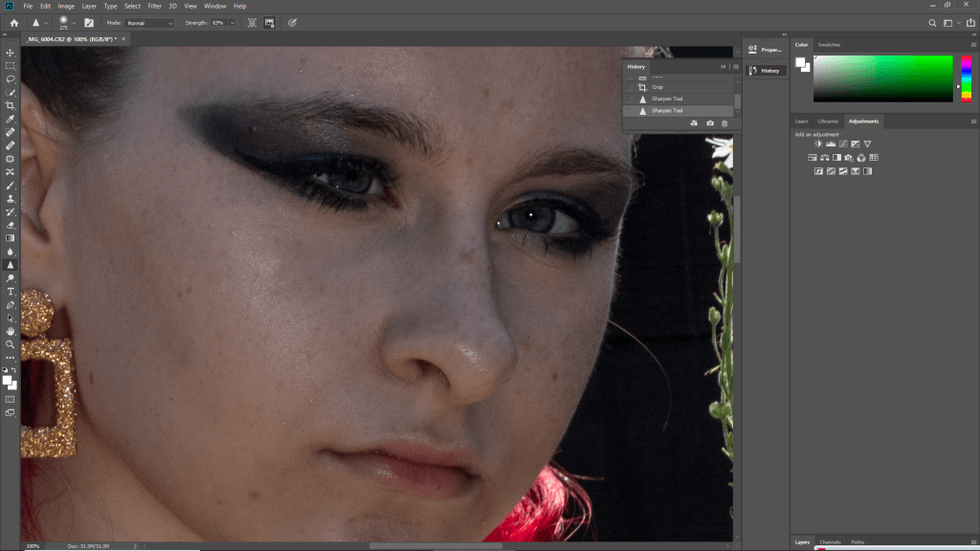Set history brush source for Crop state
The height and width of the screenshot is (551, 980).
coord(629,87)
